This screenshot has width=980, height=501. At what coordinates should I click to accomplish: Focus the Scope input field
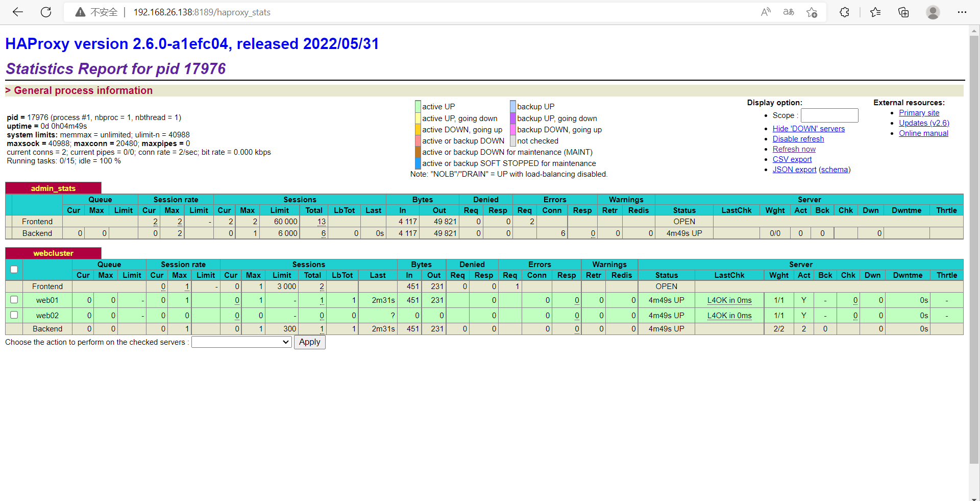pyautogui.click(x=829, y=115)
